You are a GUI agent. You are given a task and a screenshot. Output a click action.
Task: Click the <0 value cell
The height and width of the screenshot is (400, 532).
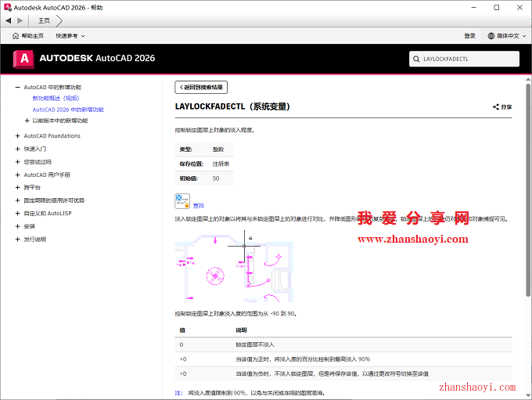(183, 374)
